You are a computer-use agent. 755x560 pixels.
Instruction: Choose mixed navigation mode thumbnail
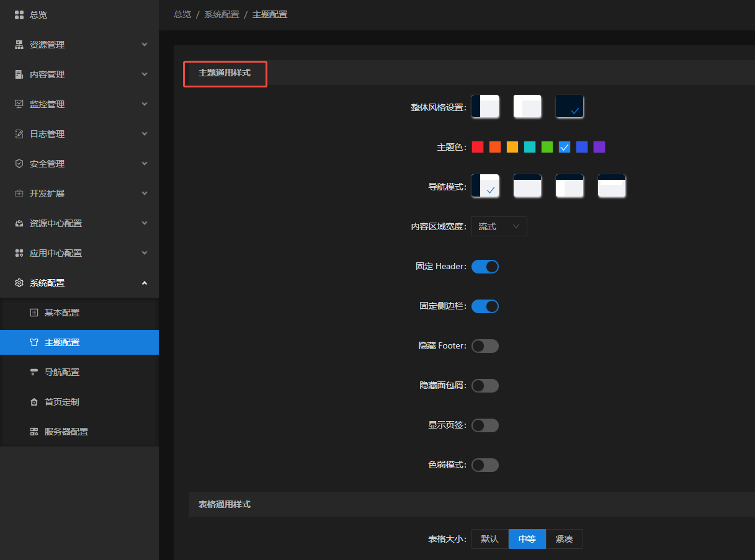pyautogui.click(x=570, y=186)
